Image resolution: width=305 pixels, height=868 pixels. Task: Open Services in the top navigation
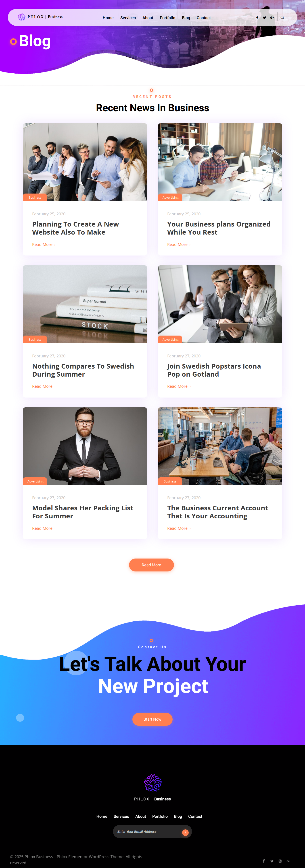tap(128, 18)
